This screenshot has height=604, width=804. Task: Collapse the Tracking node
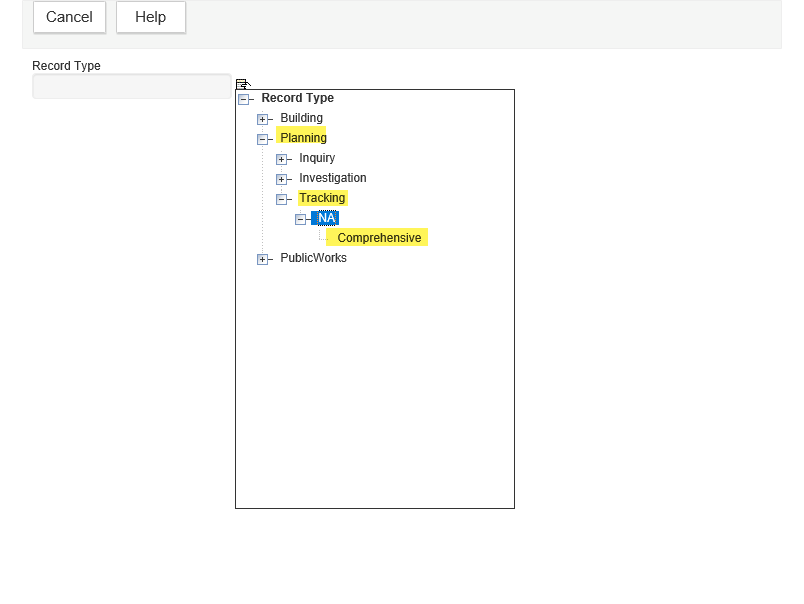(282, 199)
